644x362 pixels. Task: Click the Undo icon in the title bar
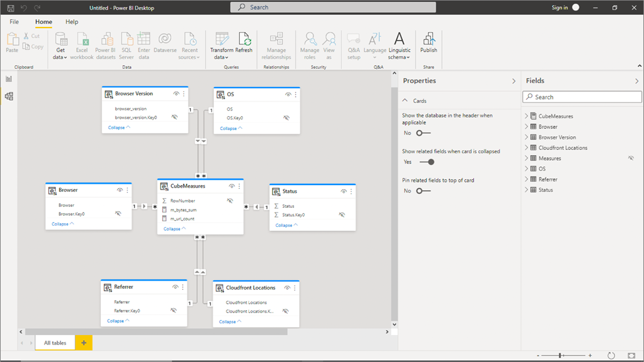[24, 8]
